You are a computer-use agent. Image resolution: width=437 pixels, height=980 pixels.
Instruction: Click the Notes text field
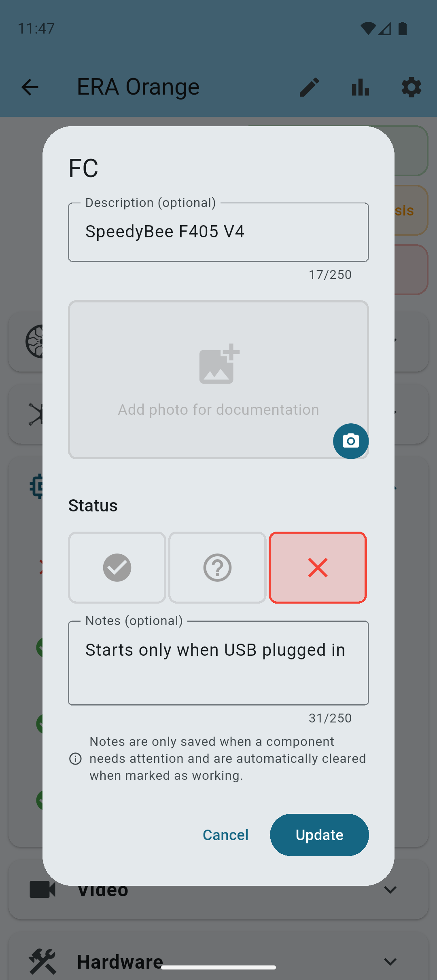[218, 663]
